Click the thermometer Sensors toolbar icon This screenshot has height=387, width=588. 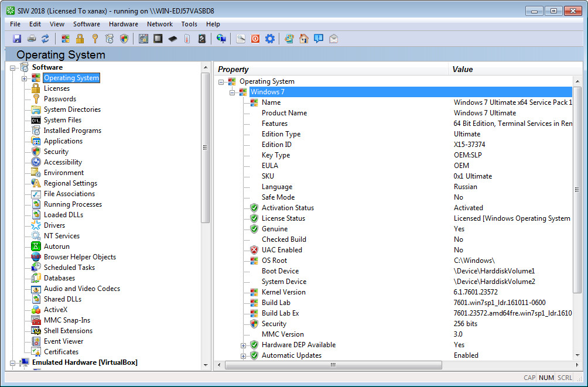coord(187,39)
